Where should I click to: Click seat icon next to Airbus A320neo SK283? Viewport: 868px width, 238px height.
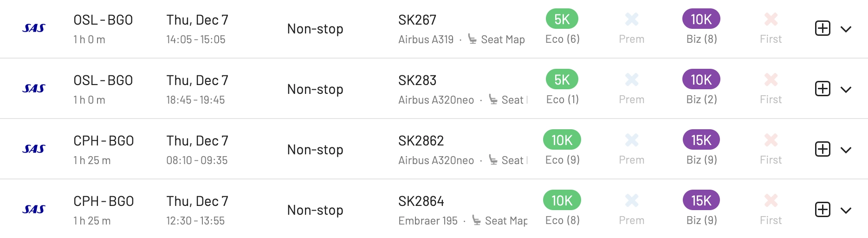click(x=493, y=100)
